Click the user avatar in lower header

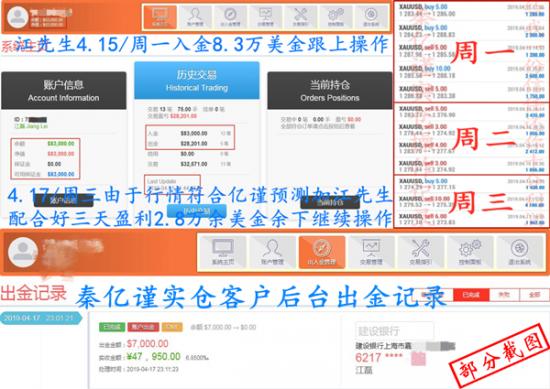click(x=23, y=252)
